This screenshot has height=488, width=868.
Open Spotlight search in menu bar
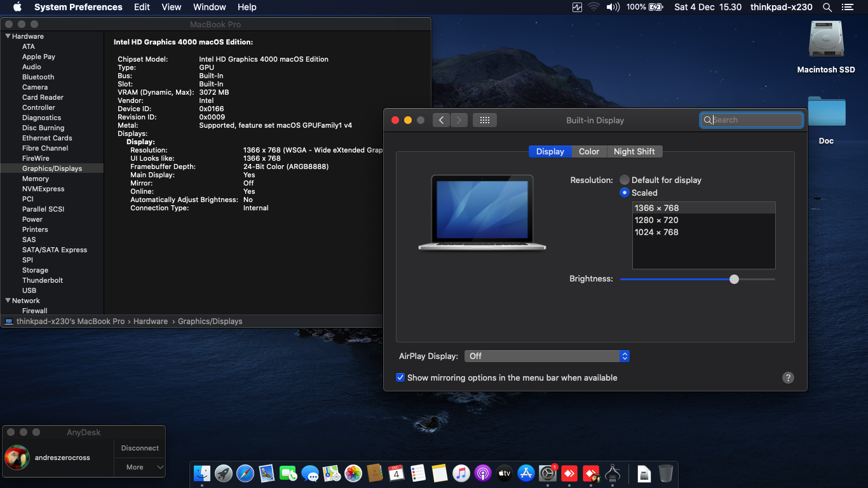(x=827, y=7)
